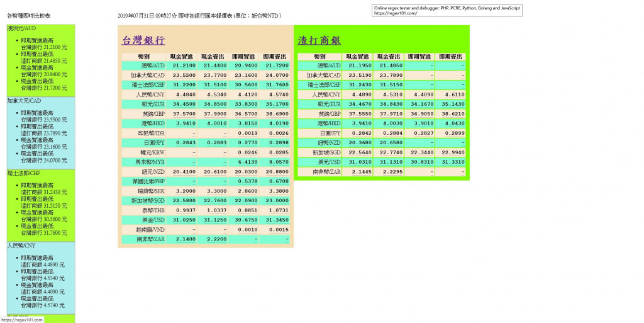The image size is (644, 323).
Task: Click 21.1950 AUD cash buy in 渣打商銀
Action: [360, 65]
